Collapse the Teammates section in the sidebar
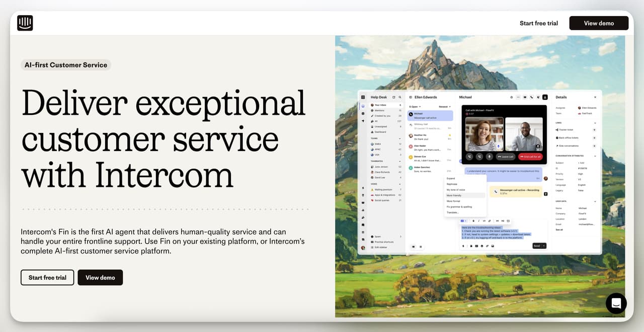The height and width of the screenshot is (332, 644). pos(399,161)
